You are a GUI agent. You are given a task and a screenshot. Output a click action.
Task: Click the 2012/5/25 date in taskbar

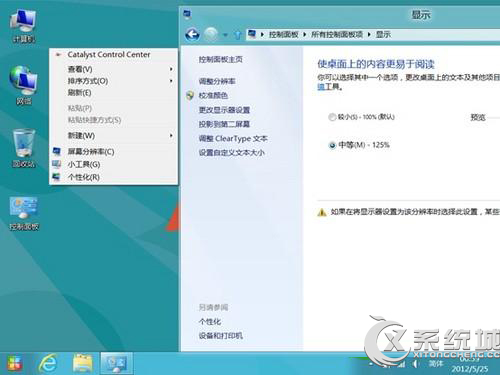tap(470, 369)
